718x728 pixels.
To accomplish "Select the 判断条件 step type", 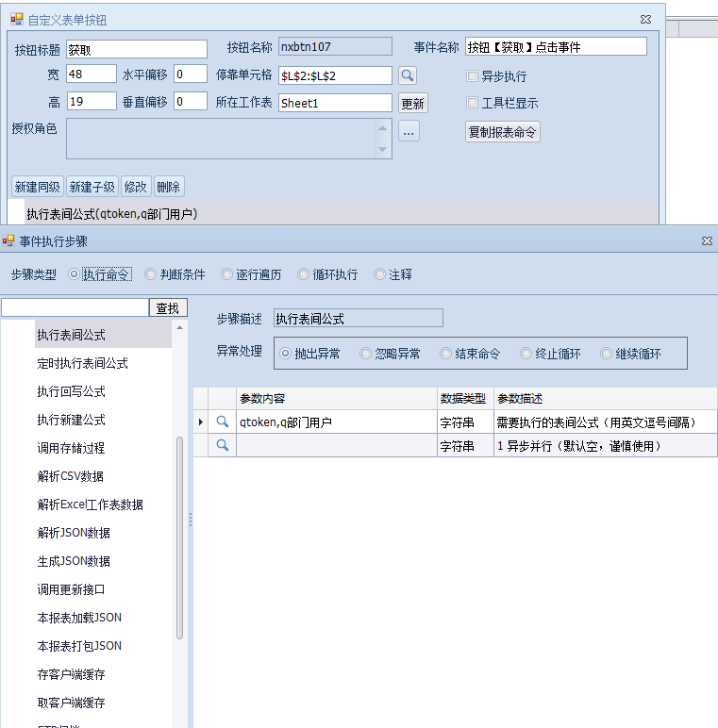I will point(151,274).
